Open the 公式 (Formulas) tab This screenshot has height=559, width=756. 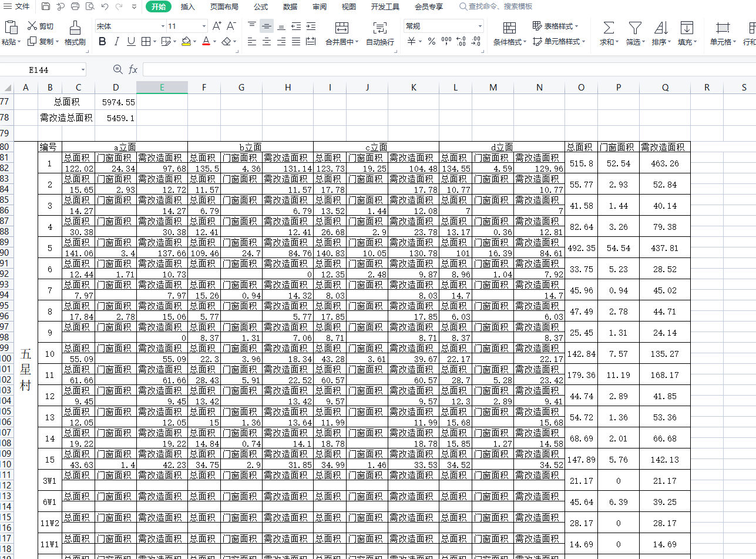tap(261, 6)
